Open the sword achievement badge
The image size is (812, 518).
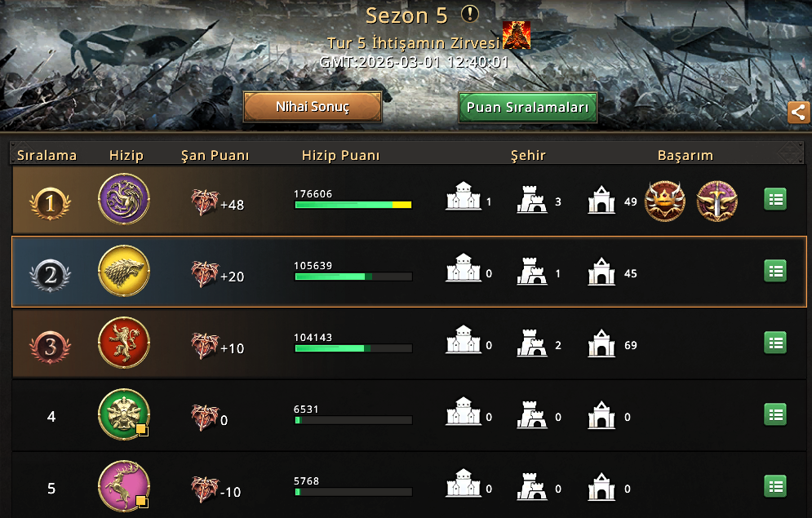(x=717, y=201)
